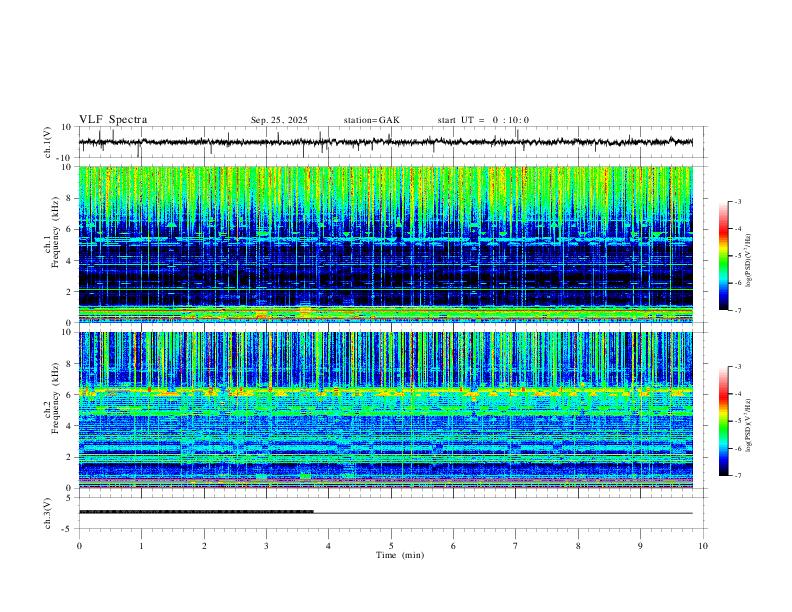Click the "VLF Spectra" title text
This screenshot has height=612, width=792.
click(x=113, y=120)
